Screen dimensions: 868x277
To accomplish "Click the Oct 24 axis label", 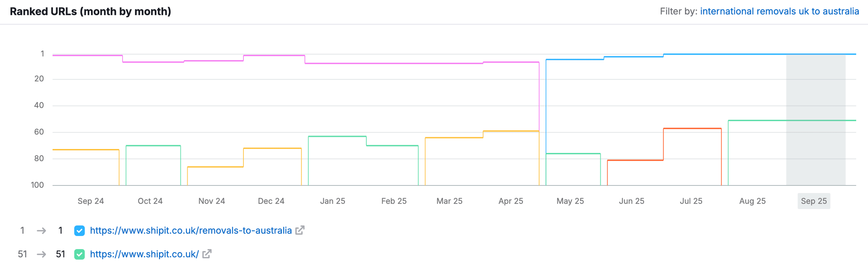I will point(150,201).
